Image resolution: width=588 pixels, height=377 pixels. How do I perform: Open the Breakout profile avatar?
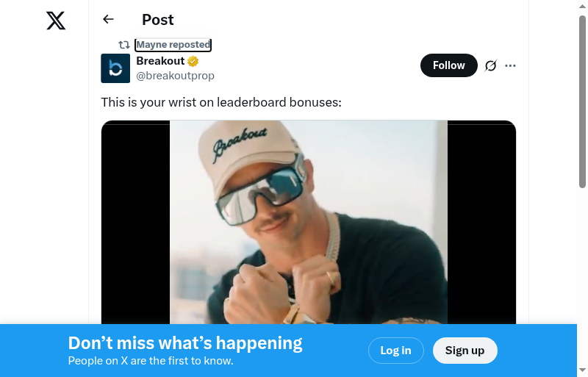pos(115,68)
